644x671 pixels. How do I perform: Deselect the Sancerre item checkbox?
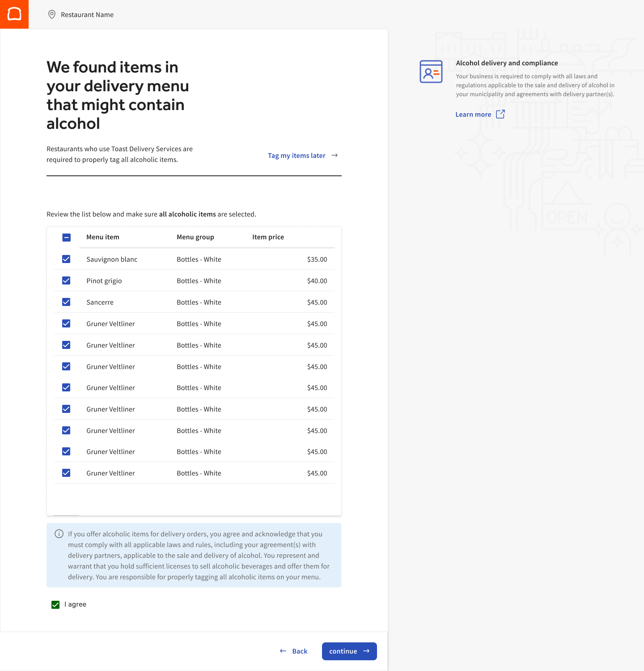66,302
